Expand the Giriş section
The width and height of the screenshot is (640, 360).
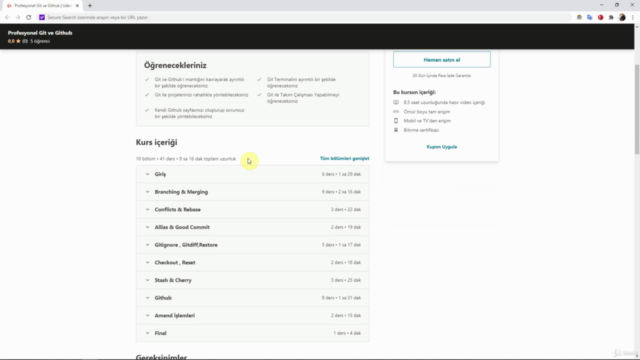click(x=253, y=174)
